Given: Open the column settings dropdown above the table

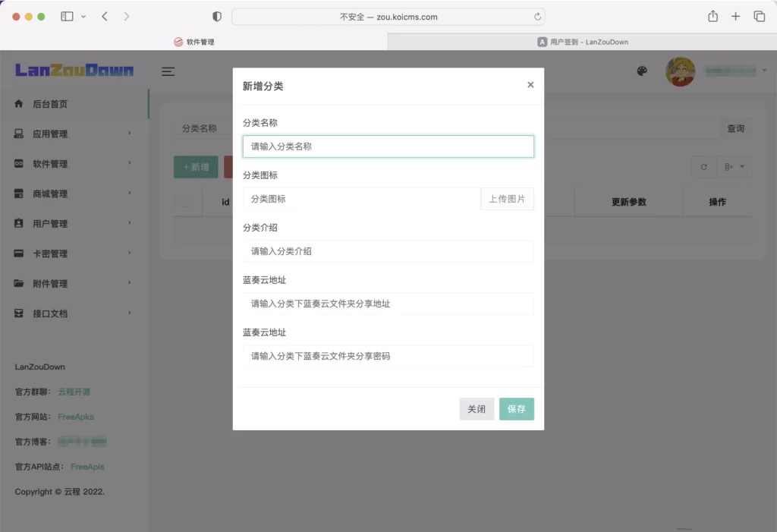Looking at the screenshot, I should click(733, 166).
